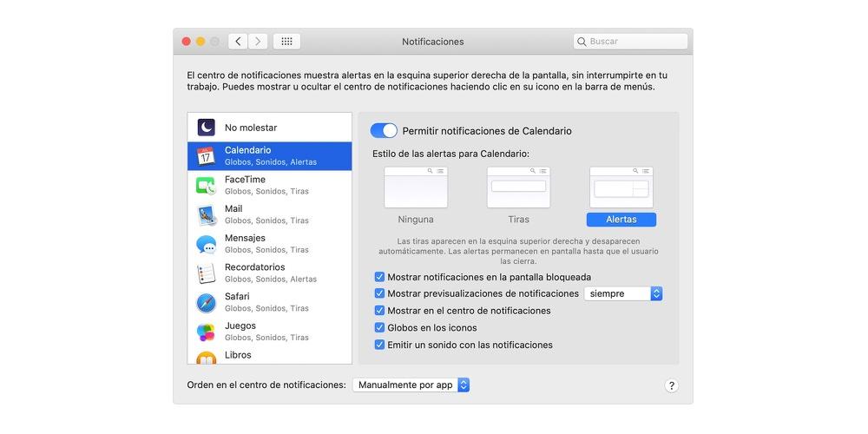
Task: Toggle Permitir notificaciones de Calendario switch
Action: point(384,131)
